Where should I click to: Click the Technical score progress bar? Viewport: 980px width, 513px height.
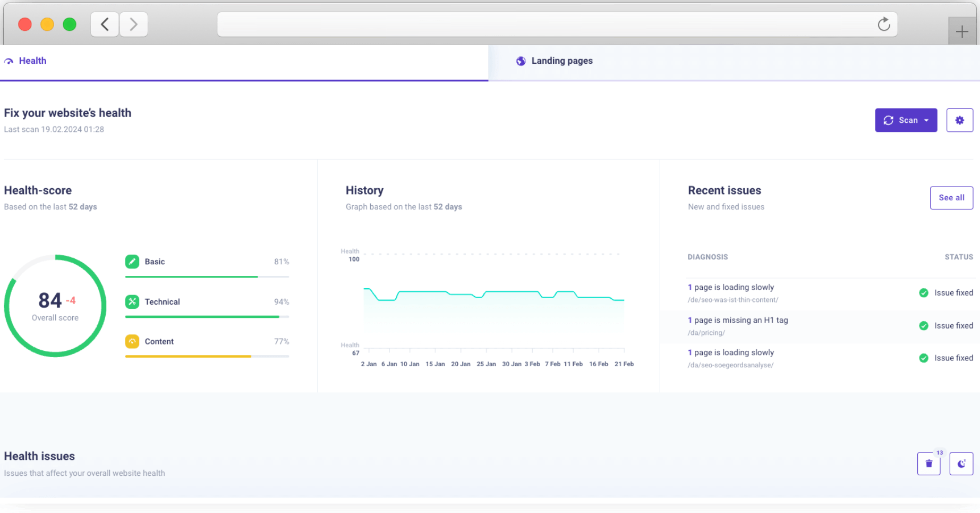click(x=207, y=317)
